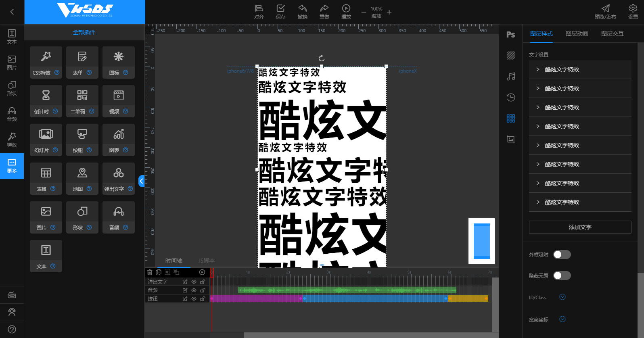Open 对齐 align tool in toolbar
Screen dimensions: 644x338
[259, 12]
